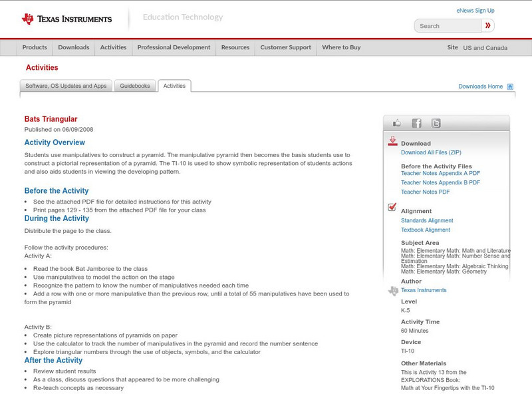Click the red download arrow icon
532x394 pixels.
392,141
